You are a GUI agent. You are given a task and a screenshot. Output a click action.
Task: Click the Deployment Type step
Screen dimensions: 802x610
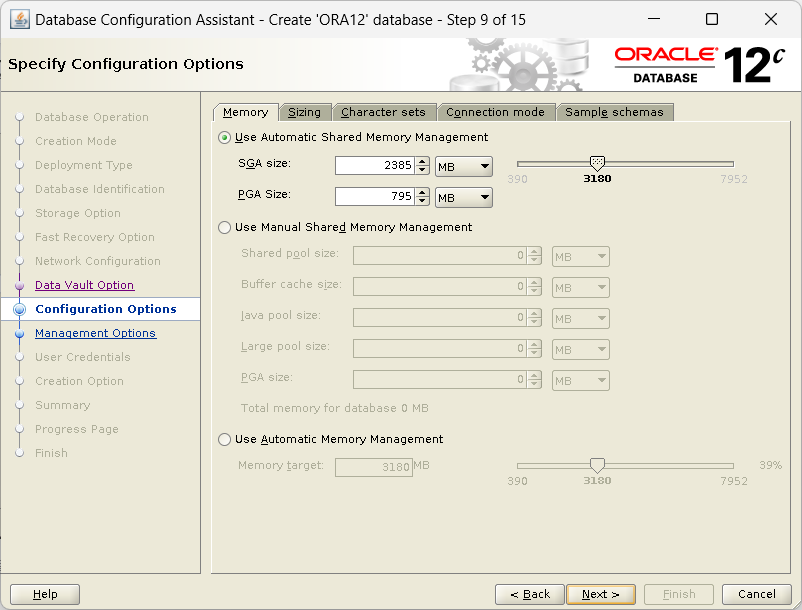(x=83, y=165)
